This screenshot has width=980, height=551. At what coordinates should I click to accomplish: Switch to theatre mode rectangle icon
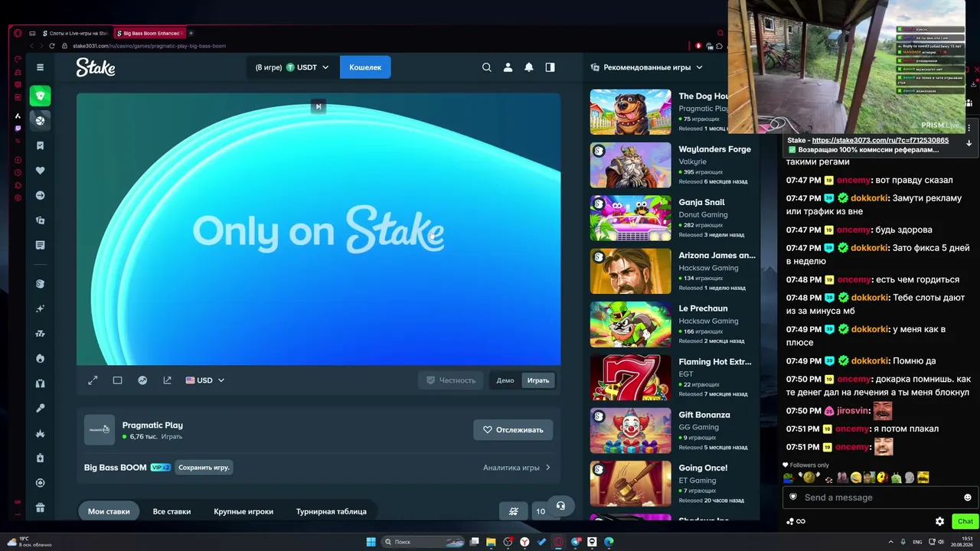(118, 380)
